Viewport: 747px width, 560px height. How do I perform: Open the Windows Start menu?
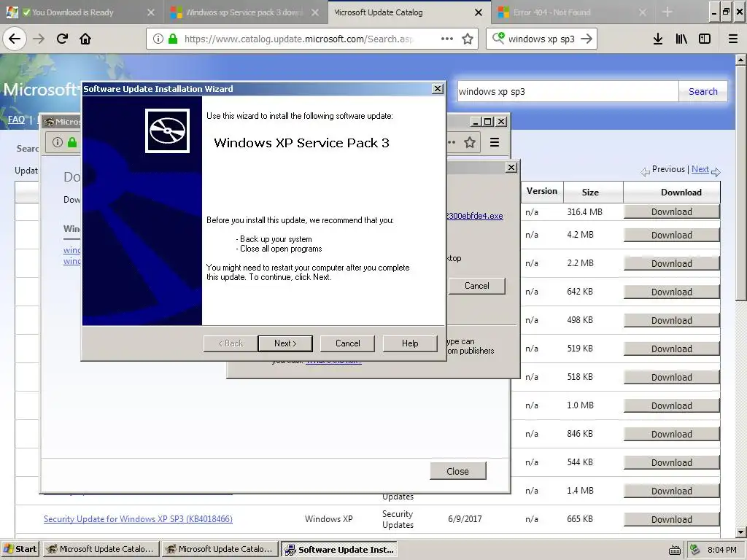[20, 550]
